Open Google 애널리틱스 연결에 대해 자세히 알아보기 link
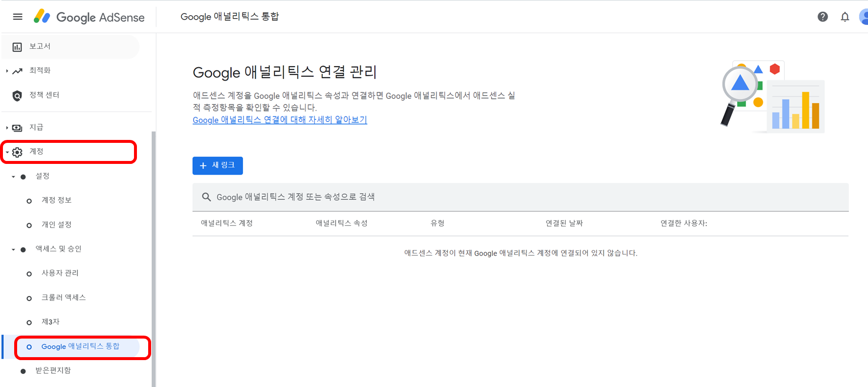The width and height of the screenshot is (868, 387). pyautogui.click(x=280, y=120)
